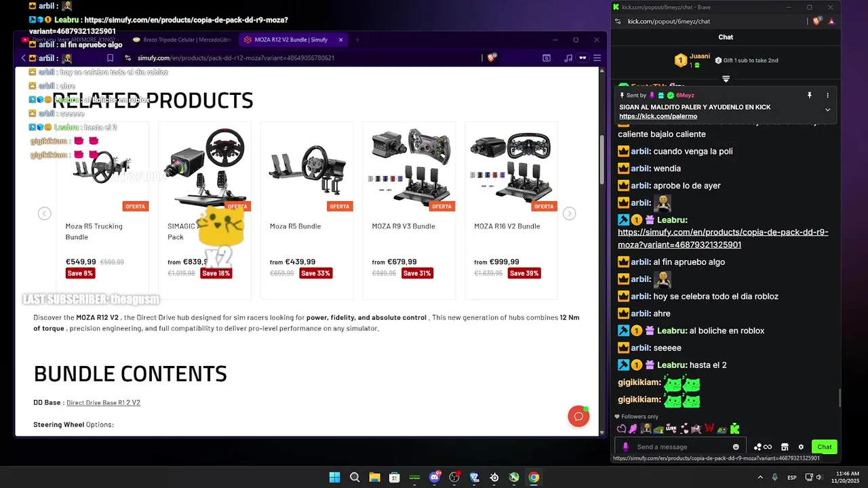Close the MOZA R12 V2 Bundle tab
868x488 pixels.
[x=340, y=40]
